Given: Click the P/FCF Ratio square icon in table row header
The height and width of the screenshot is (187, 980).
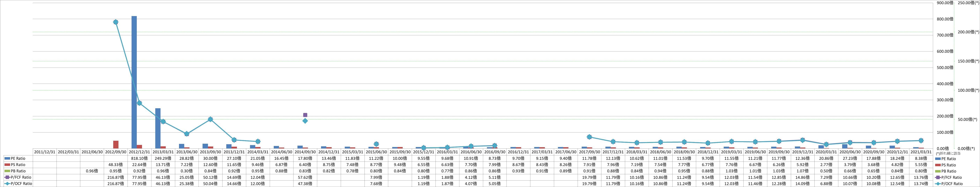Looking at the screenshot, I should tap(7, 177).
